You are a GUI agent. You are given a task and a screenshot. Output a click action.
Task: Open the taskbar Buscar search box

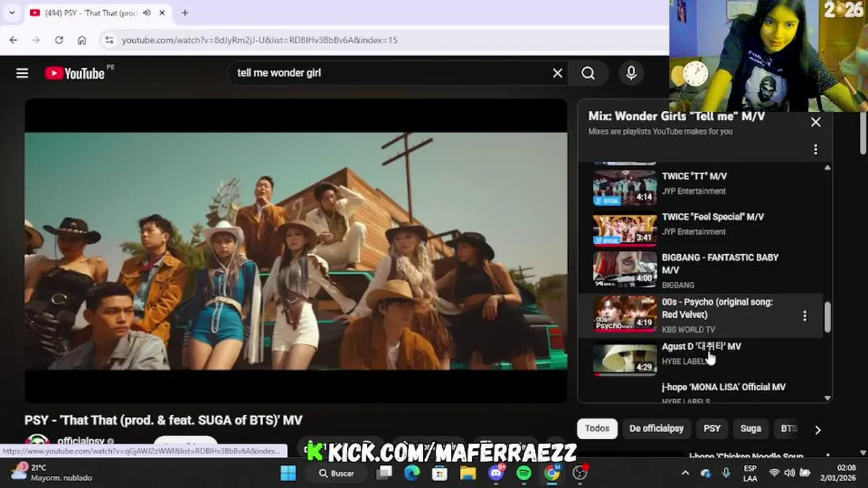[337, 473]
